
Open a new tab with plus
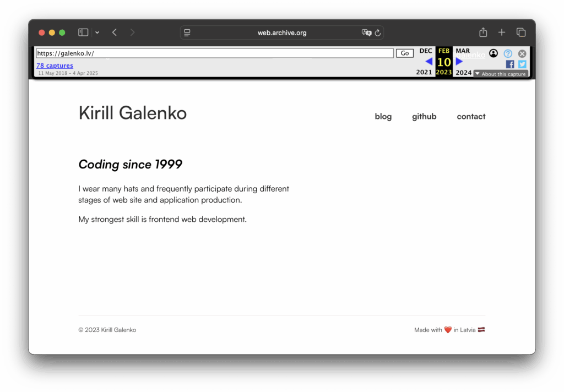pyautogui.click(x=502, y=32)
